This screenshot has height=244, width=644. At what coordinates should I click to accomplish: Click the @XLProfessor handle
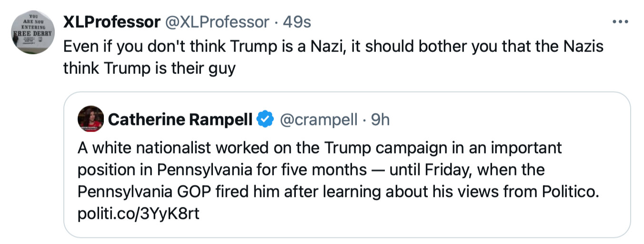click(217, 22)
